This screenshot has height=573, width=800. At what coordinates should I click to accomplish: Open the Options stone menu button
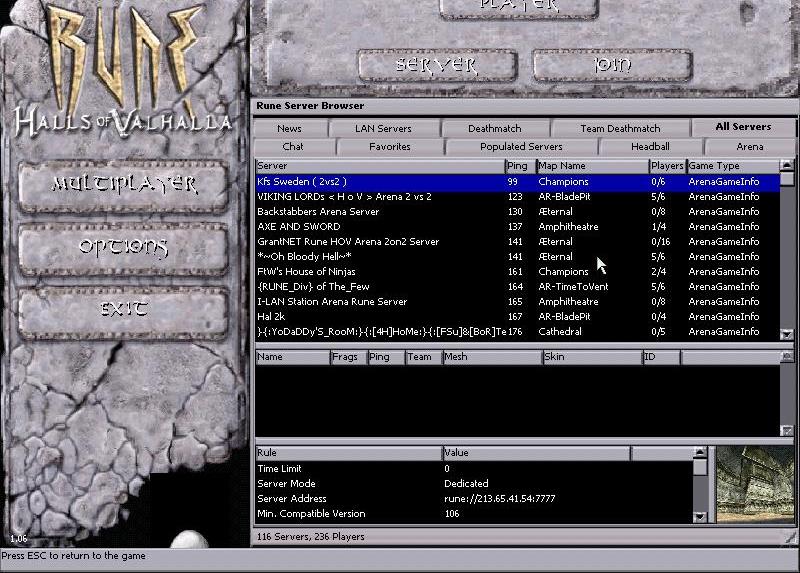click(x=125, y=246)
